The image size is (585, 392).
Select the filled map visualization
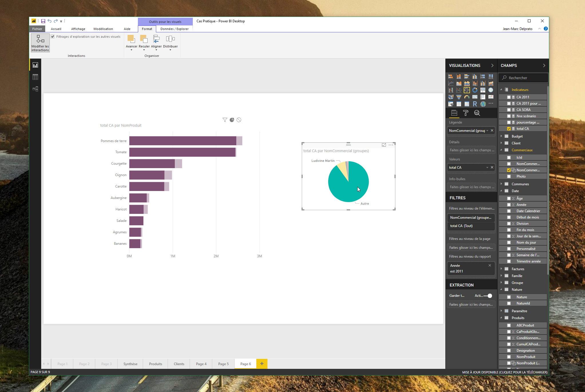pos(451,97)
